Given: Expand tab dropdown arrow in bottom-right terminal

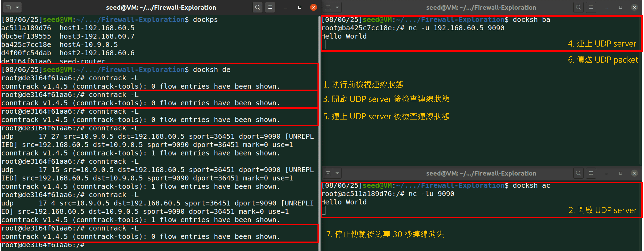Looking at the screenshot, I should pos(337,173).
